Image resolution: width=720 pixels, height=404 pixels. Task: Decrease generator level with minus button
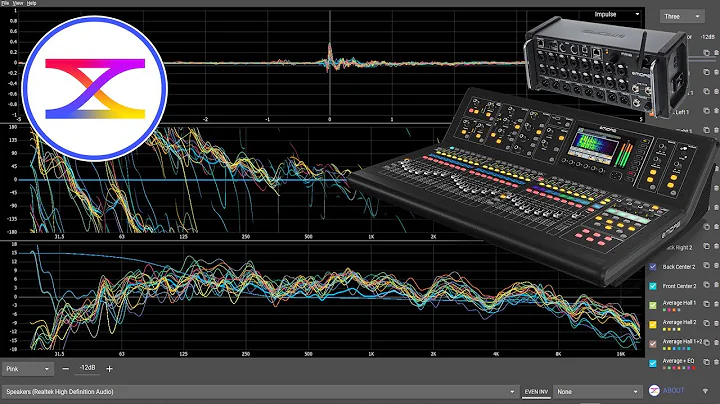[66, 369]
